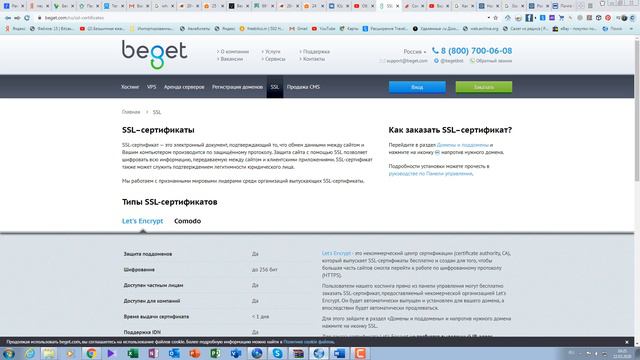This screenshot has width=640, height=360.
Task: Click the Let's Encrypt link in the description
Action: [x=336, y=253]
